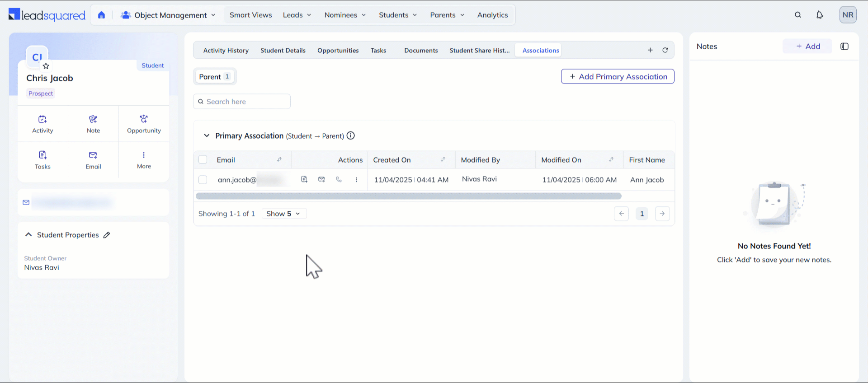This screenshot has height=383, width=868.
Task: Switch to the Activity History tab
Action: click(226, 51)
